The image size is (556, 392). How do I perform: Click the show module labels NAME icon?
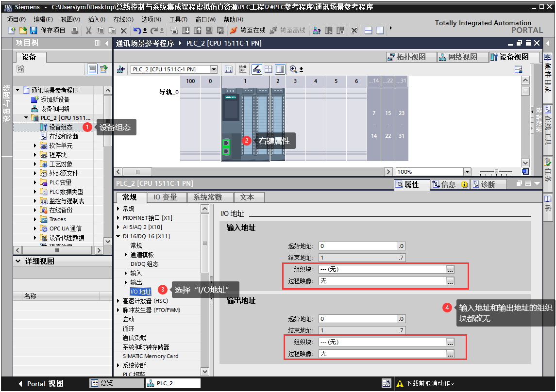coord(242,69)
